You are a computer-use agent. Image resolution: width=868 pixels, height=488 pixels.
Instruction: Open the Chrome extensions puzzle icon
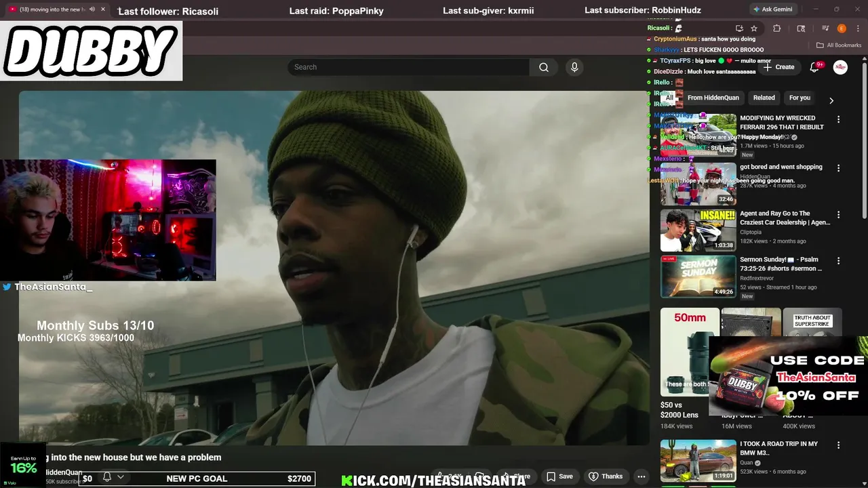pyautogui.click(x=777, y=28)
